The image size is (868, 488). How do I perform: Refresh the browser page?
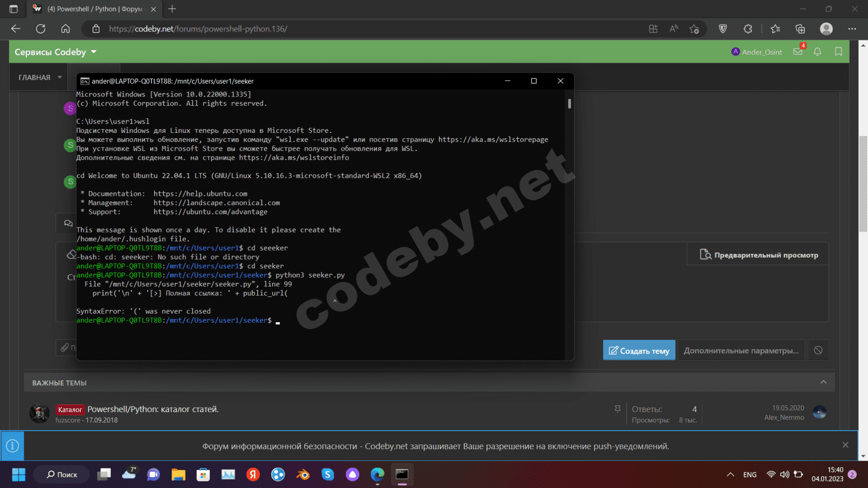click(41, 29)
